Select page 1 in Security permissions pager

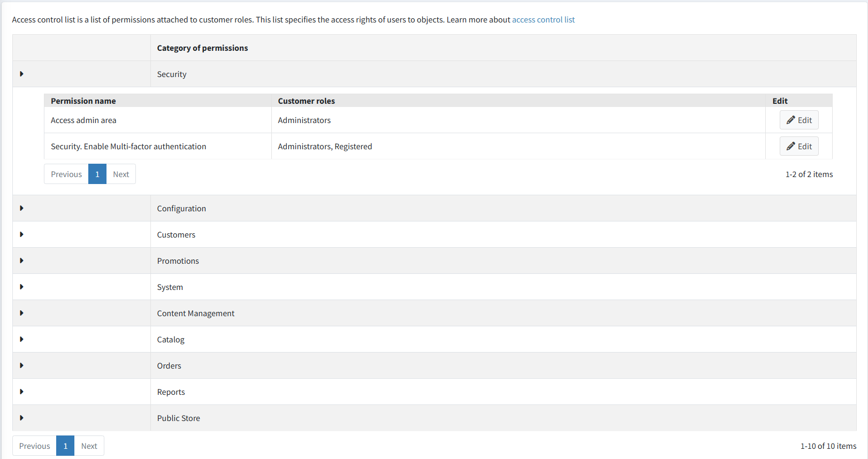[x=97, y=174]
